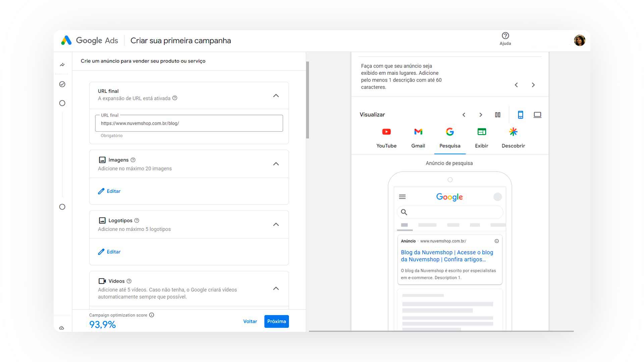
Task: Open the hamburger menu in the Google mockup
Action: (402, 197)
